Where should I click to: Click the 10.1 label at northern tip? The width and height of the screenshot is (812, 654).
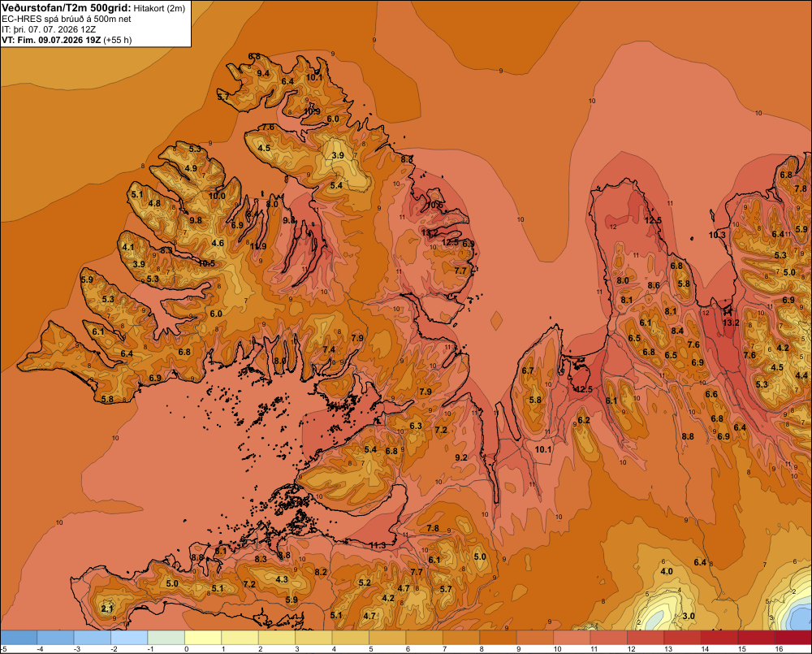coord(313,78)
